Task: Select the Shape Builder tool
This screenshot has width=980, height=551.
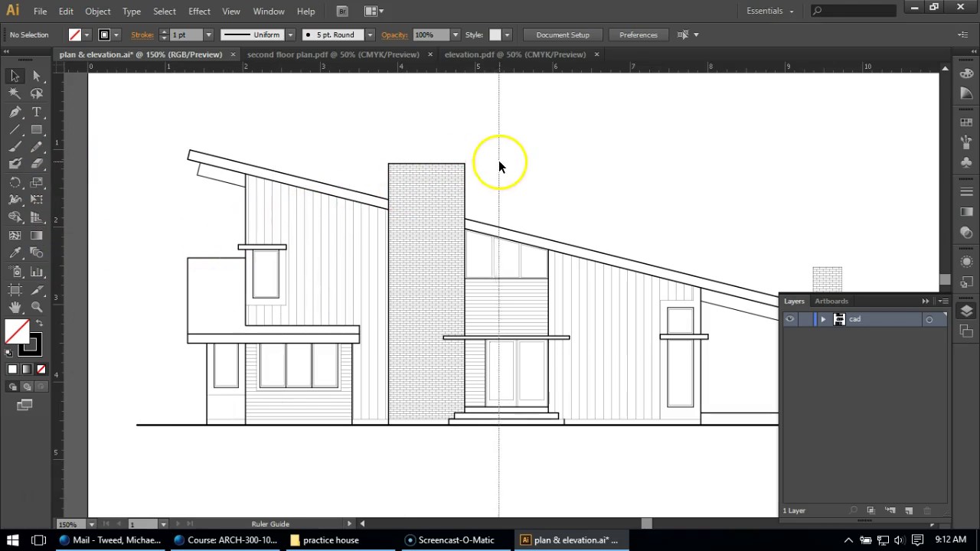Action: click(15, 217)
